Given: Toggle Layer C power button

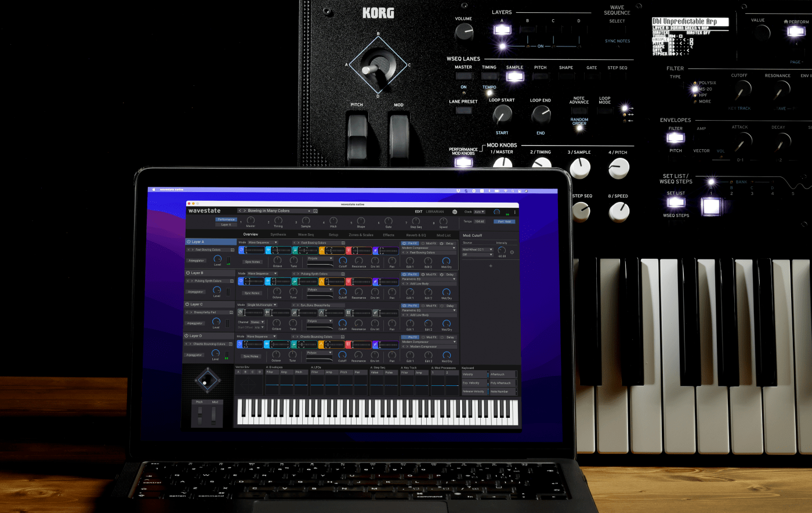Looking at the screenshot, I should (x=188, y=304).
